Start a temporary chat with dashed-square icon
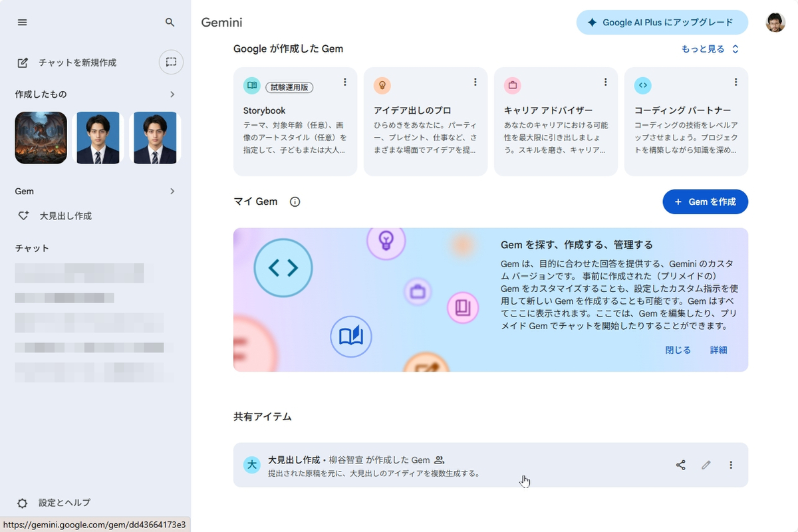798x532 pixels. (x=171, y=62)
